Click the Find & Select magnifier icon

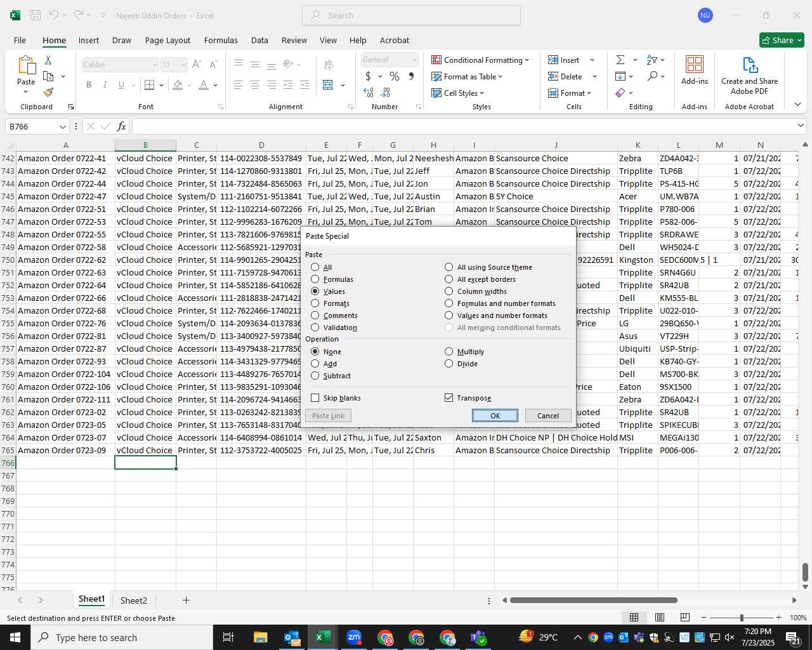[x=652, y=76]
